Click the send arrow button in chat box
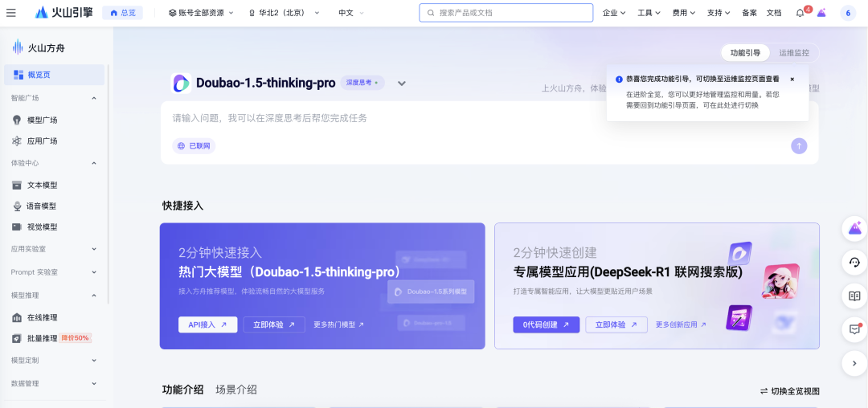Screen dimensions: 868x408 pyautogui.click(x=799, y=146)
